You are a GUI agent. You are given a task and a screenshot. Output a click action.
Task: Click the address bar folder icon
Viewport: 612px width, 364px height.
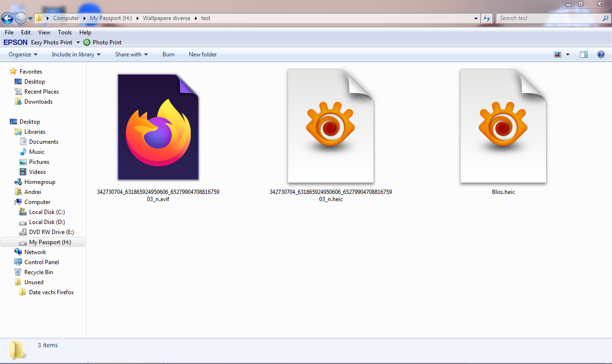[x=39, y=18]
